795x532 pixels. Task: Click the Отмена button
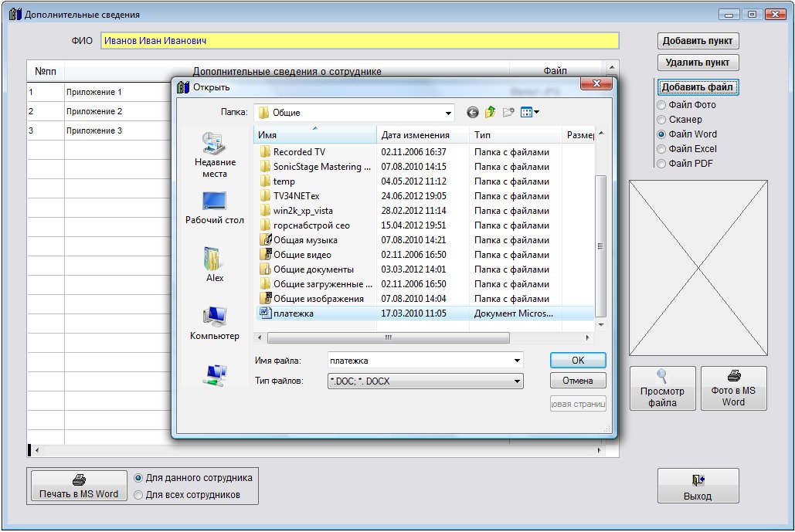coord(577,381)
